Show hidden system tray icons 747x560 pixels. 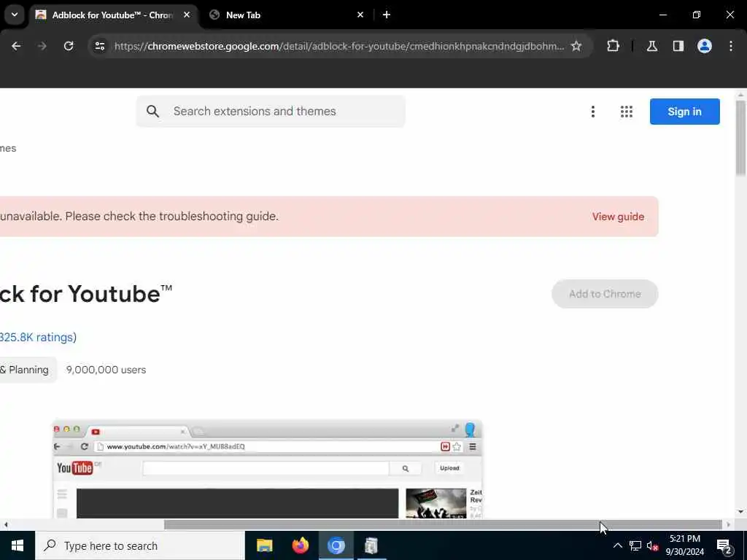pos(617,545)
